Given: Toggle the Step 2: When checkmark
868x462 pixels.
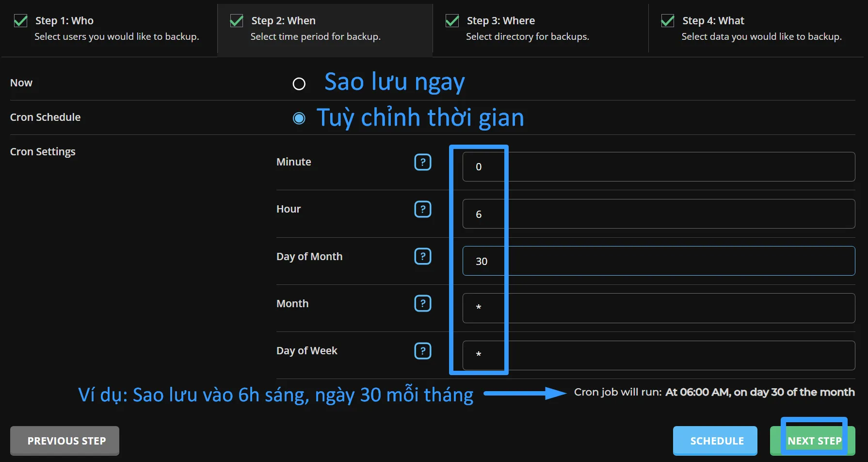Looking at the screenshot, I should tap(236, 20).
